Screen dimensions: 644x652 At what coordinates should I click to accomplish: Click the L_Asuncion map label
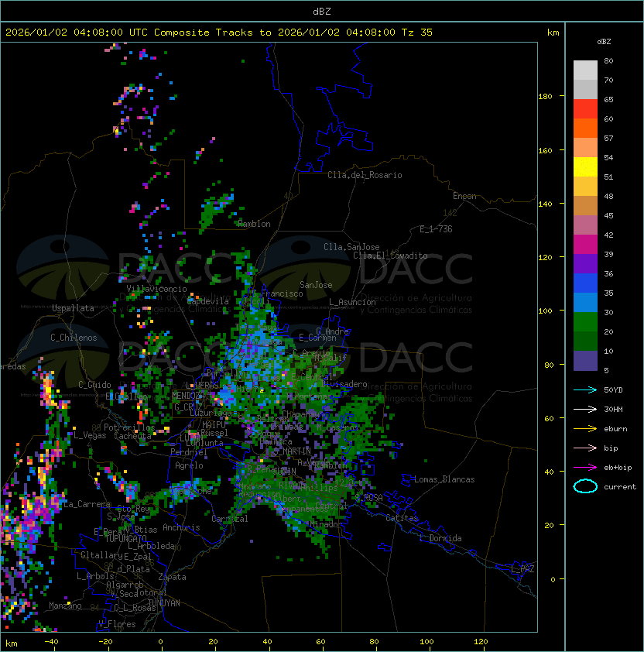tap(352, 302)
